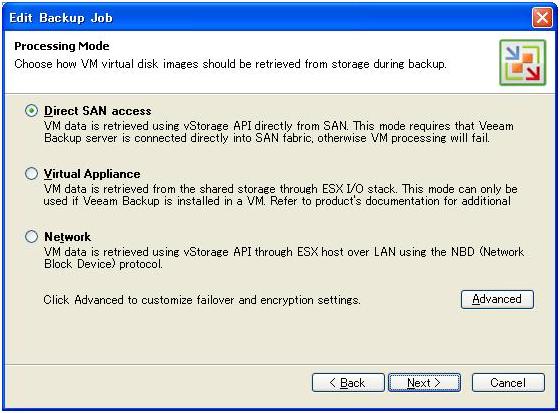This screenshot has height=413, width=560.
Task: Click the Direct SAN vStorage API description text
Action: (279, 132)
